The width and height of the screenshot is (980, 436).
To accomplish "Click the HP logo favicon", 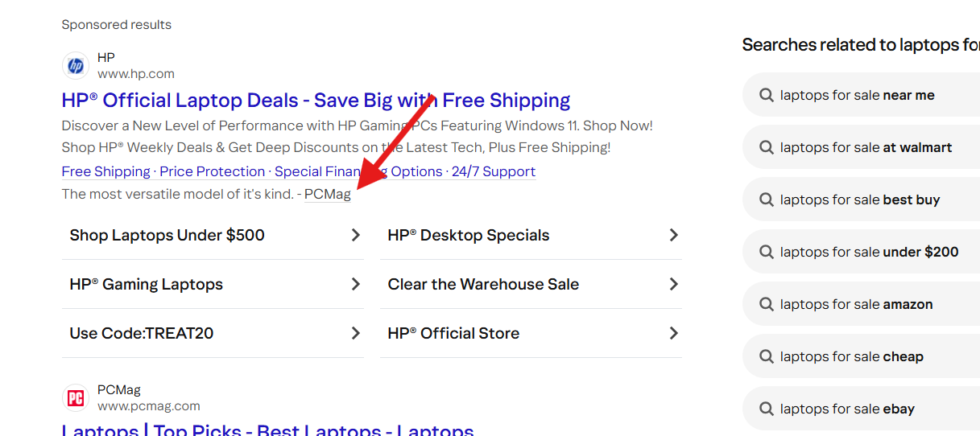I will (76, 65).
